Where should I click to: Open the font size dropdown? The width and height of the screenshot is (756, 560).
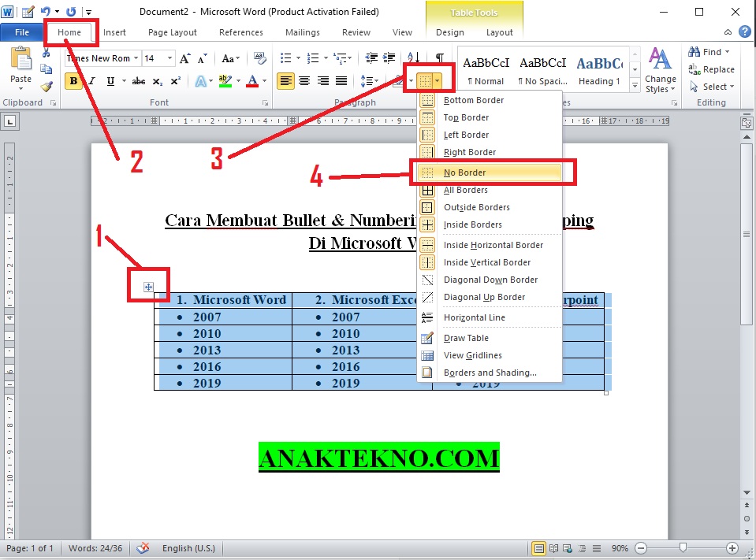tap(169, 58)
